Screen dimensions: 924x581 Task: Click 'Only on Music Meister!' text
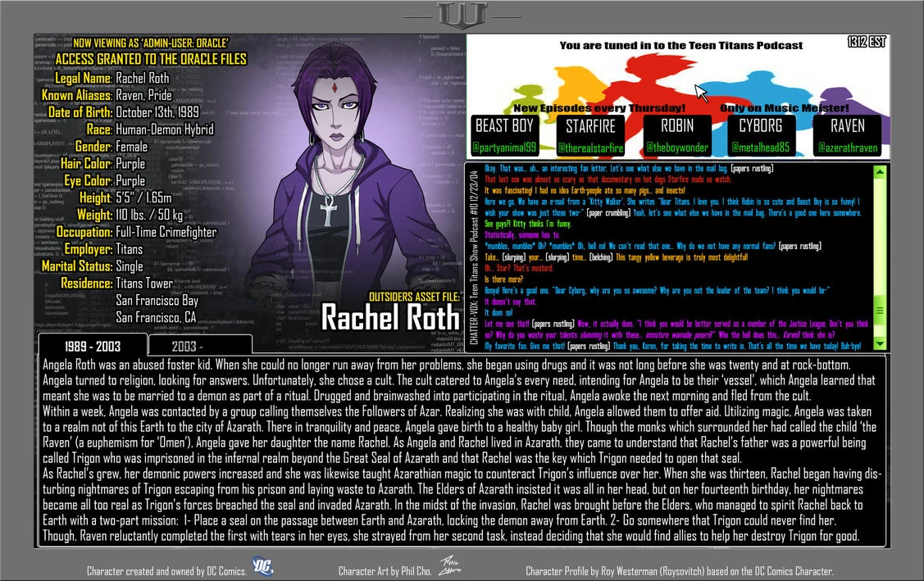coord(785,108)
